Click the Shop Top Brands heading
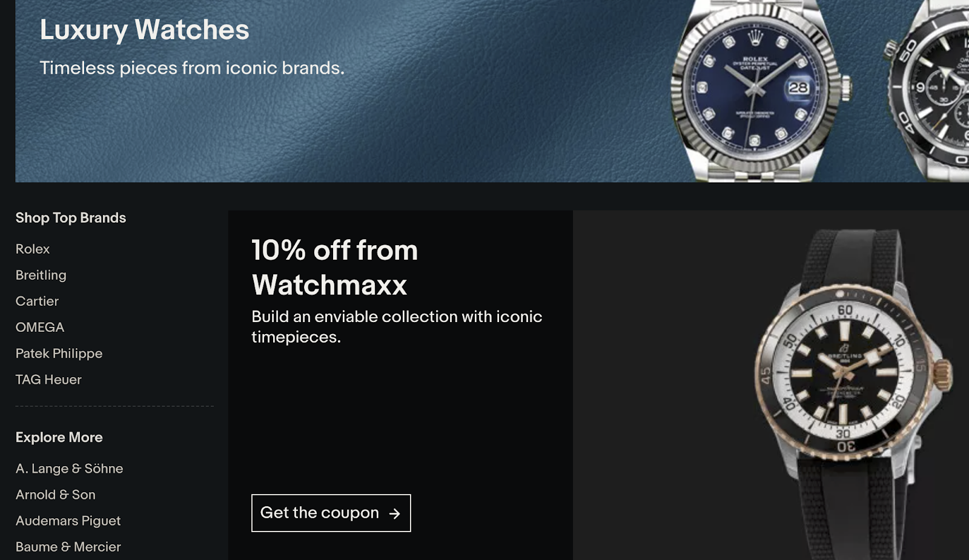This screenshot has width=969, height=560. [71, 218]
